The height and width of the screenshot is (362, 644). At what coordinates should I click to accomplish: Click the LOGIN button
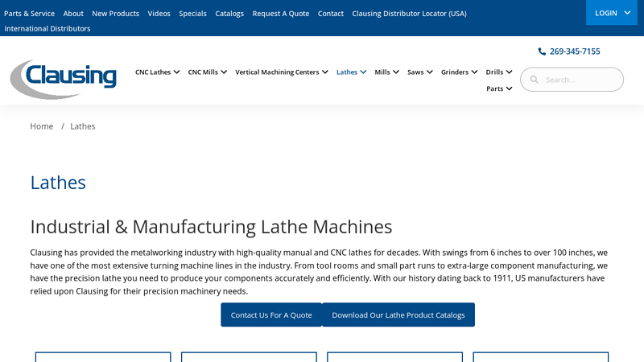pos(612,13)
